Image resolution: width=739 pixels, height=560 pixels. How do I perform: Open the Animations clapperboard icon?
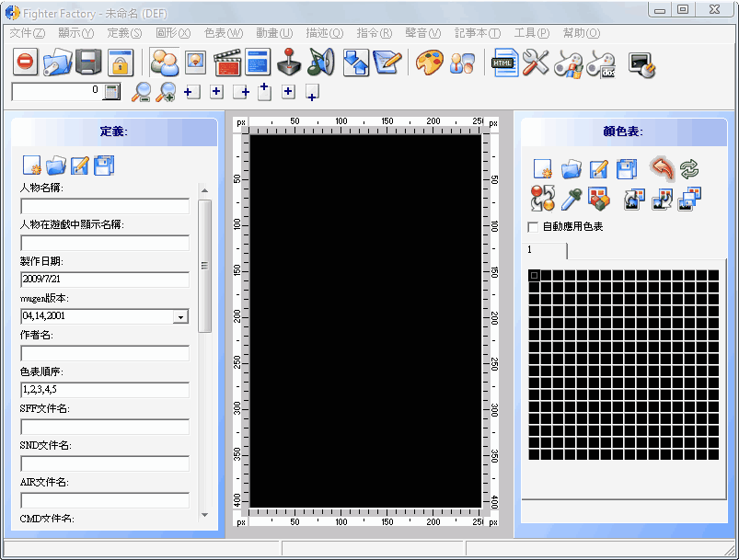[x=227, y=62]
